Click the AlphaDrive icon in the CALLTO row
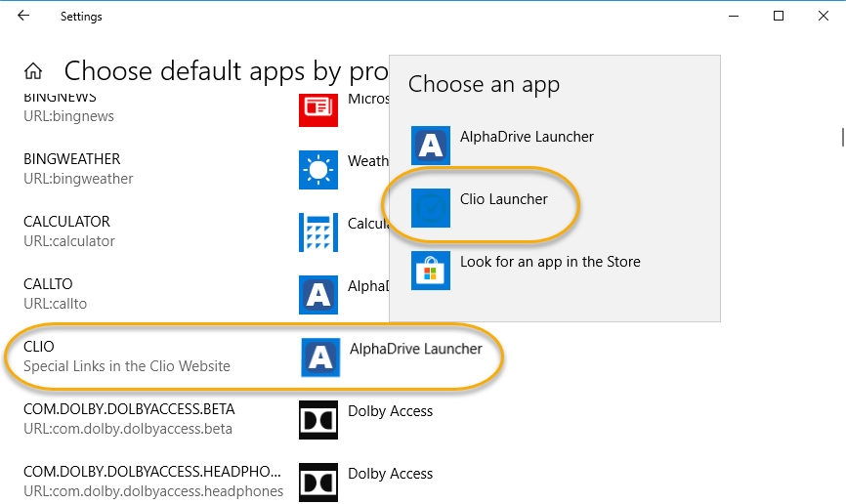846x504 pixels. [318, 295]
